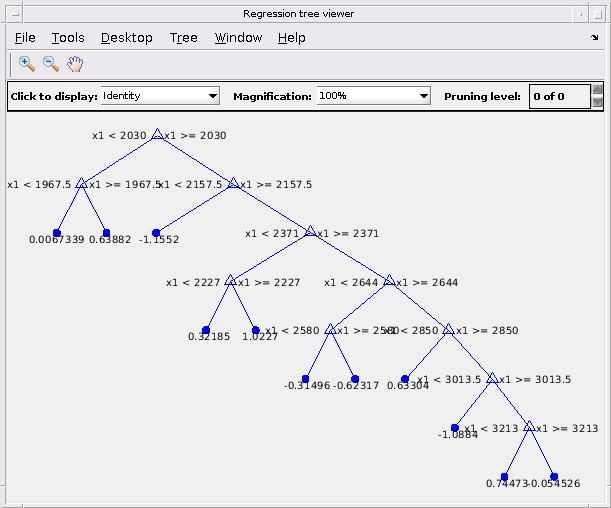Open the Click to display dropdown

(160, 96)
